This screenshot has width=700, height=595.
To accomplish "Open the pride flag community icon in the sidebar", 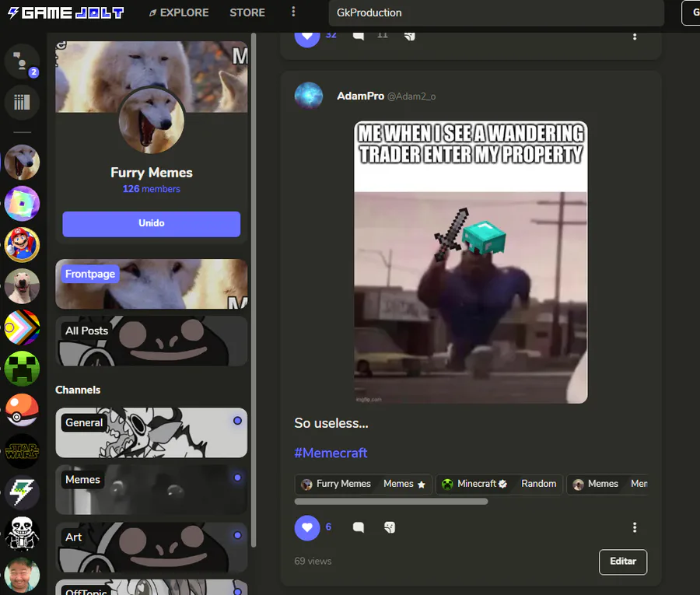I will click(x=22, y=327).
